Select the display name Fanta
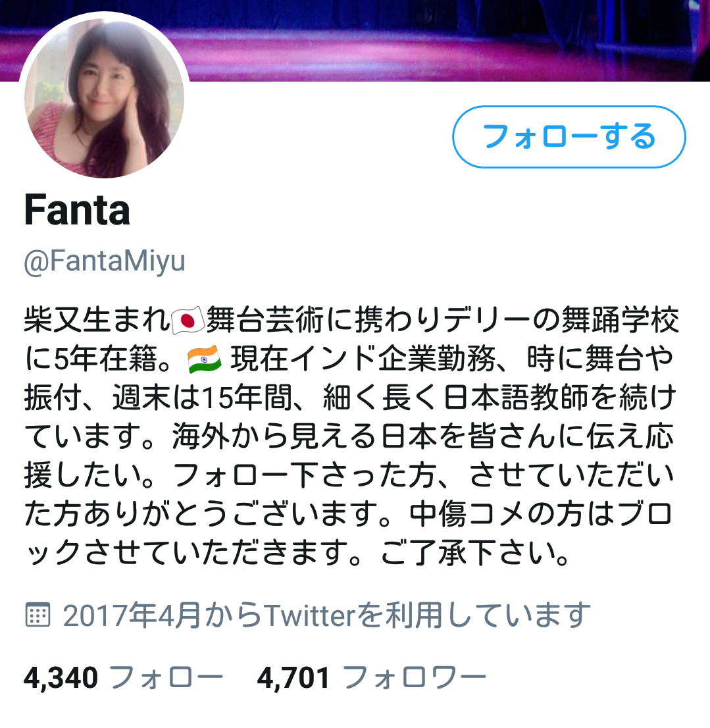710x728 pixels. (x=77, y=211)
